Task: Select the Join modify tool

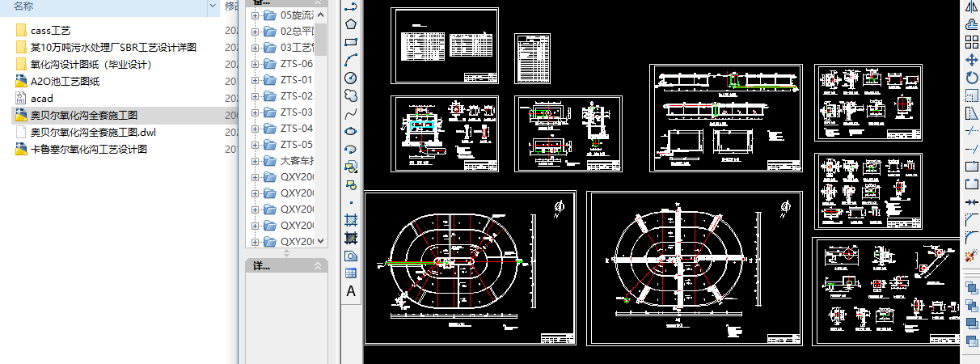Action: [973, 202]
